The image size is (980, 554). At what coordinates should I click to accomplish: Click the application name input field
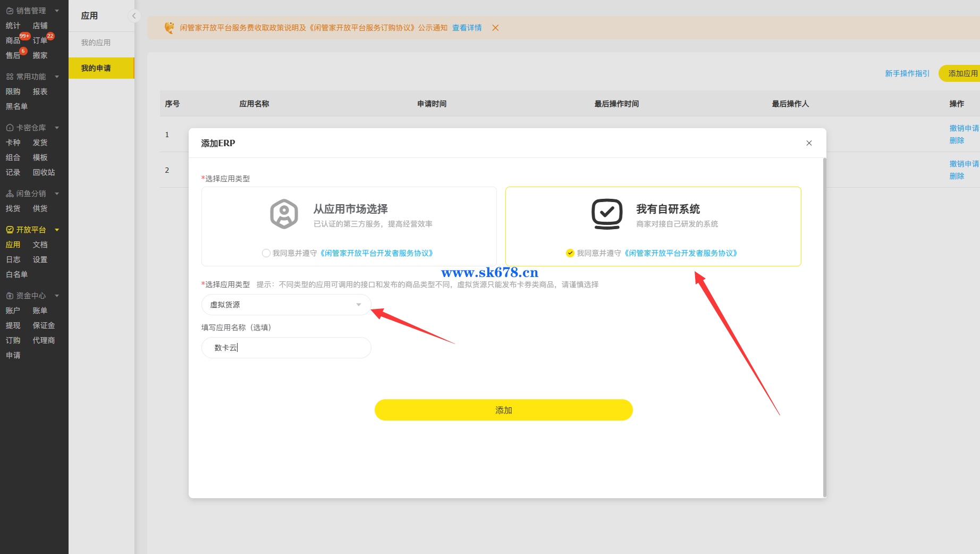(x=286, y=348)
